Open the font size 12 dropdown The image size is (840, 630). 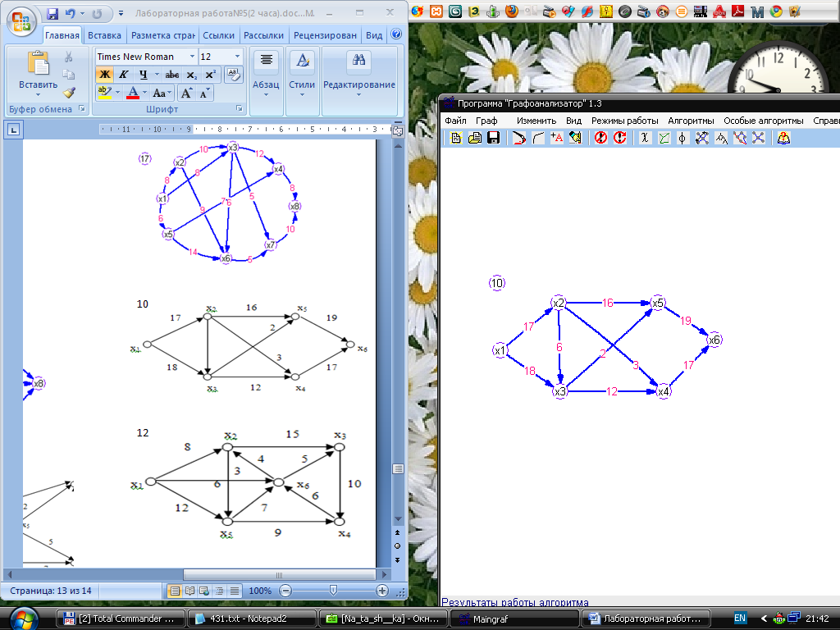(x=237, y=57)
